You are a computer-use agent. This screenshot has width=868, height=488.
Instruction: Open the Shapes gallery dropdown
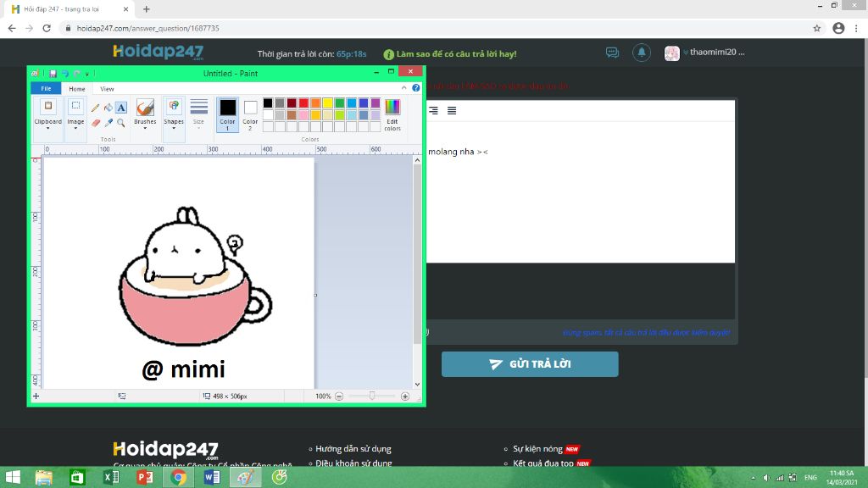173,129
